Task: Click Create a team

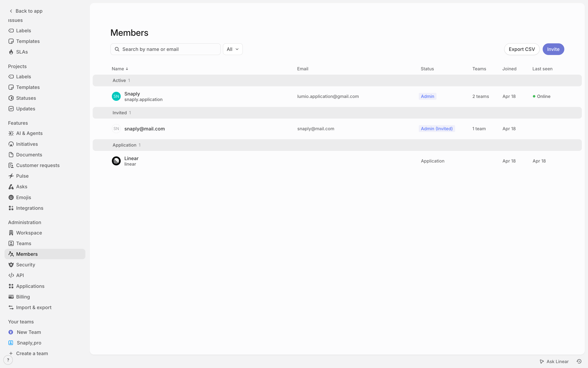Action: coord(32,353)
